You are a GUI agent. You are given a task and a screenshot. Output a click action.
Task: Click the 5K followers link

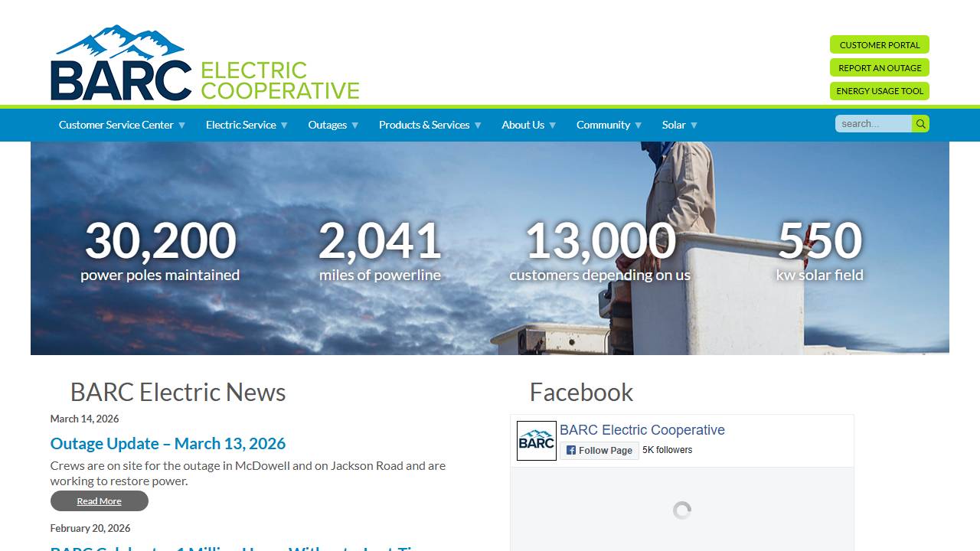(667, 450)
